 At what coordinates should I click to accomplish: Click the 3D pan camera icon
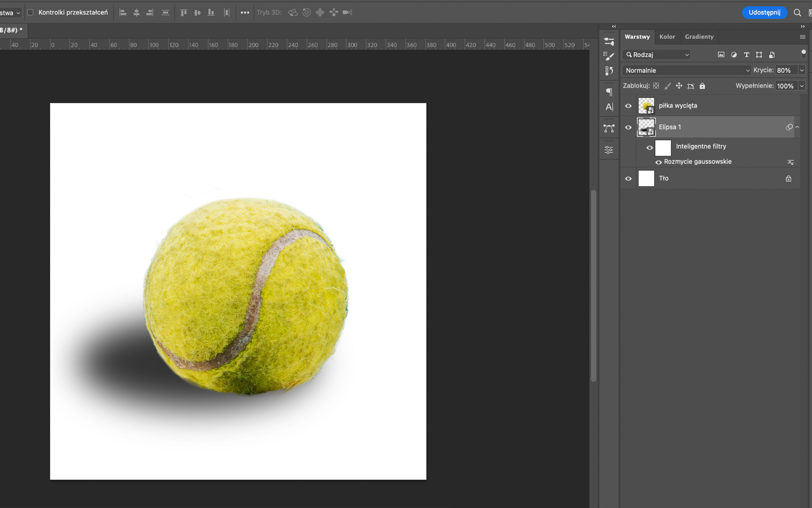(320, 13)
